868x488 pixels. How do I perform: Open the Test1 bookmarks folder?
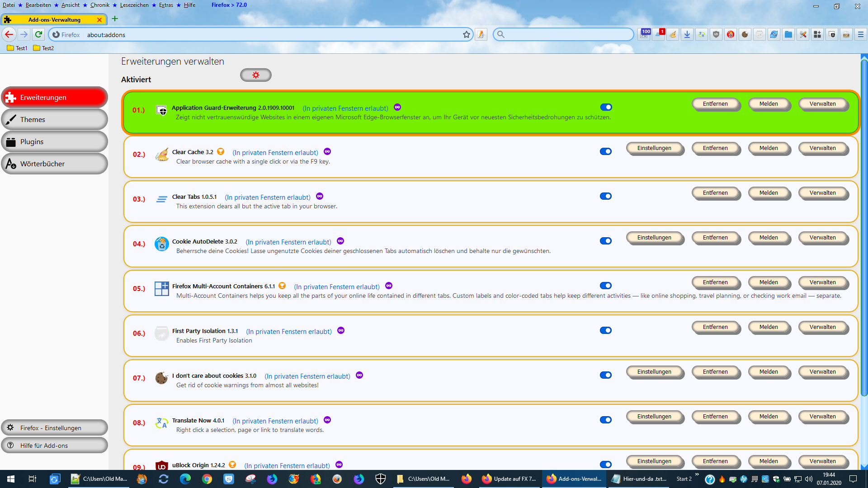click(17, 48)
